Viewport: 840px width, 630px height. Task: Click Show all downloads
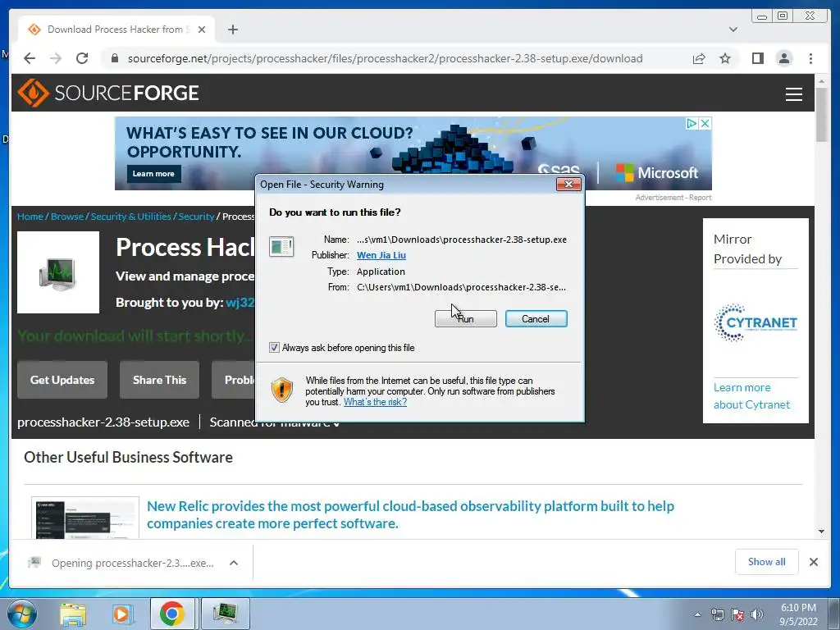[767, 561]
